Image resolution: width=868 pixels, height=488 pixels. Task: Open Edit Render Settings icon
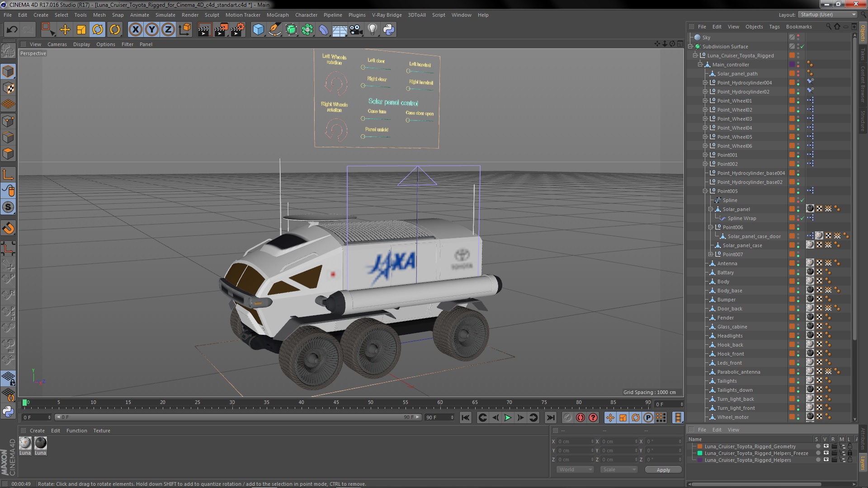point(237,30)
